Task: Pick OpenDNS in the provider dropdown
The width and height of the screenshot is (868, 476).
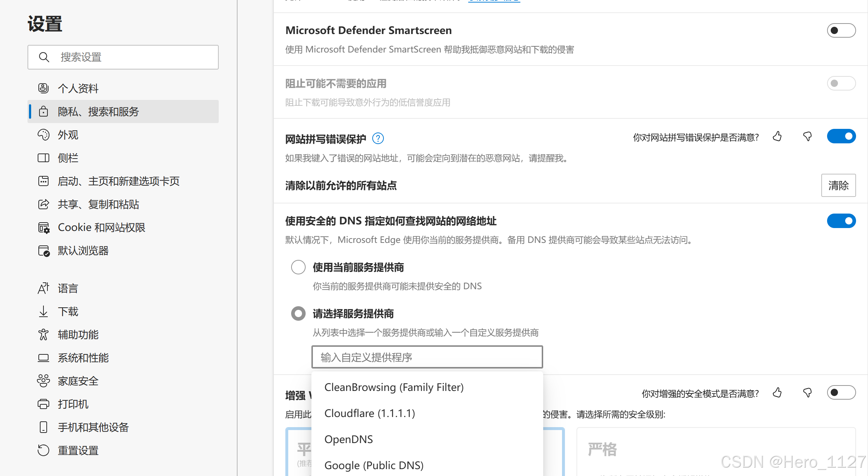Action: pos(348,439)
